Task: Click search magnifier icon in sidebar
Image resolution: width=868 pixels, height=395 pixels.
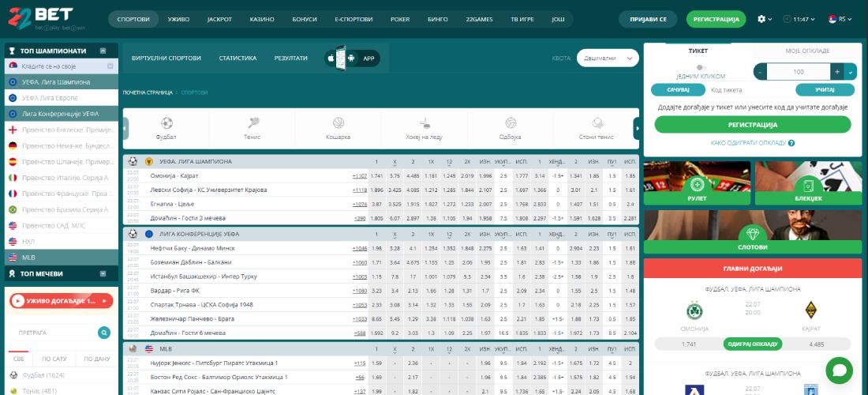Action: [103, 333]
